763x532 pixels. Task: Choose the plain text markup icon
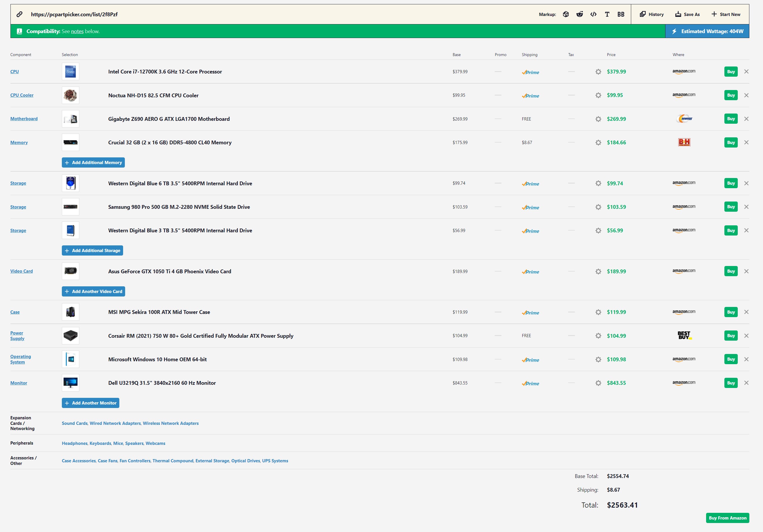pyautogui.click(x=607, y=14)
